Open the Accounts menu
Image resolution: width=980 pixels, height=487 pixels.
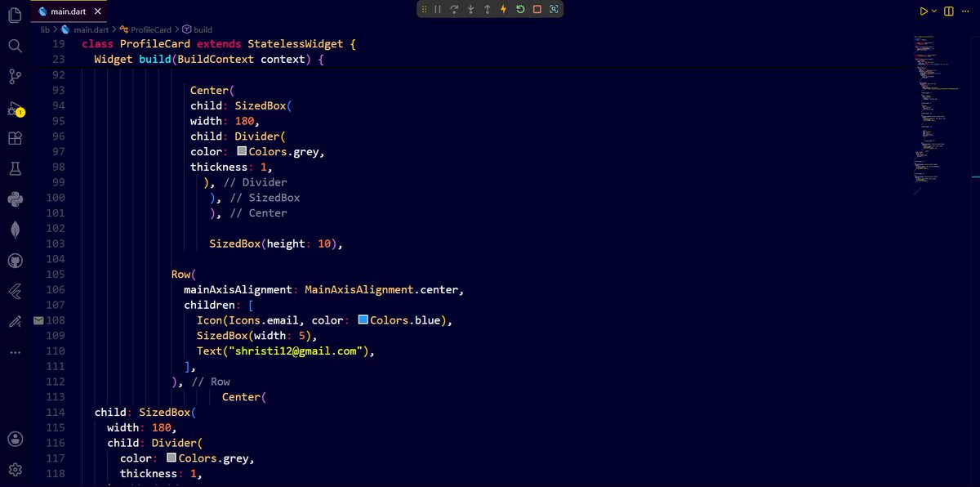pos(15,439)
